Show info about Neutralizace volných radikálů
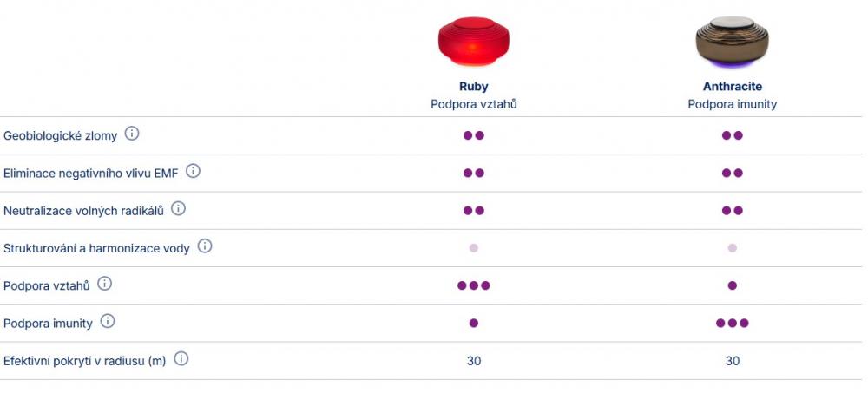The image size is (868, 393). 178,209
